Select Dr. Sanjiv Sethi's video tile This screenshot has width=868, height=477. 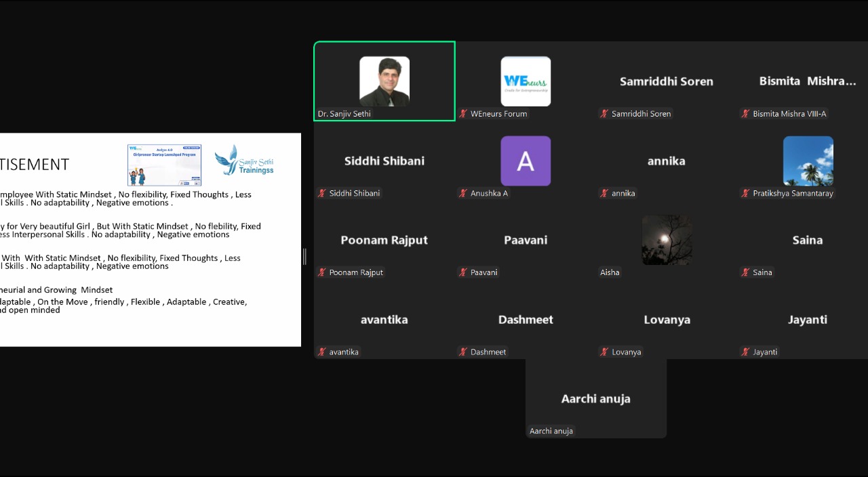384,81
